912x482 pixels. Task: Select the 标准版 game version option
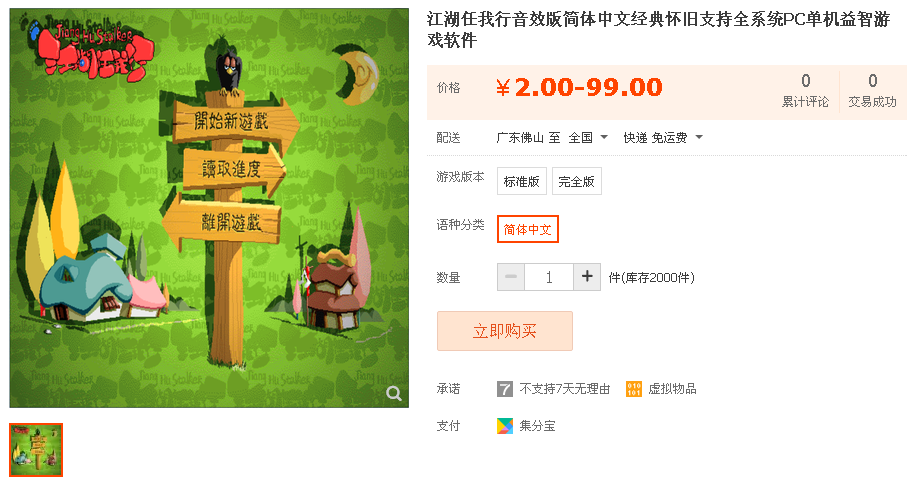coord(522,181)
